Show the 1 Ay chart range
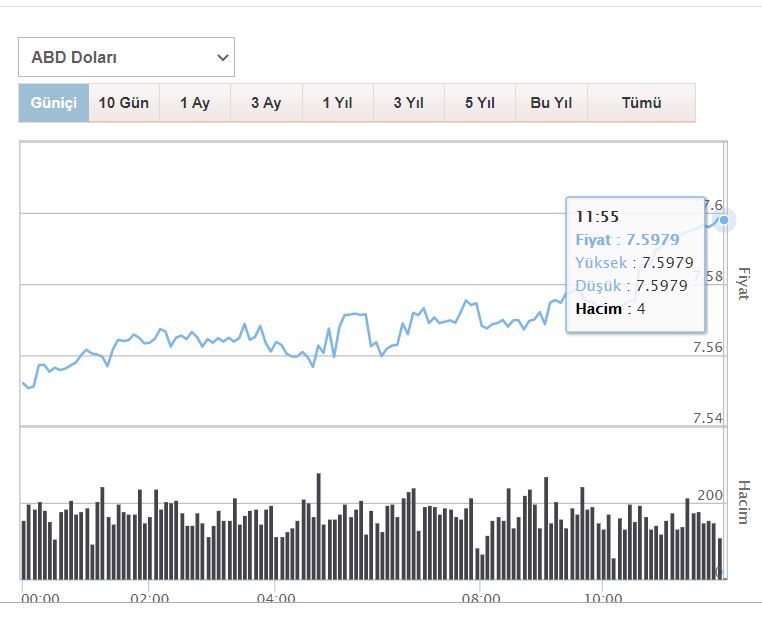This screenshot has height=625, width=762. (195, 103)
